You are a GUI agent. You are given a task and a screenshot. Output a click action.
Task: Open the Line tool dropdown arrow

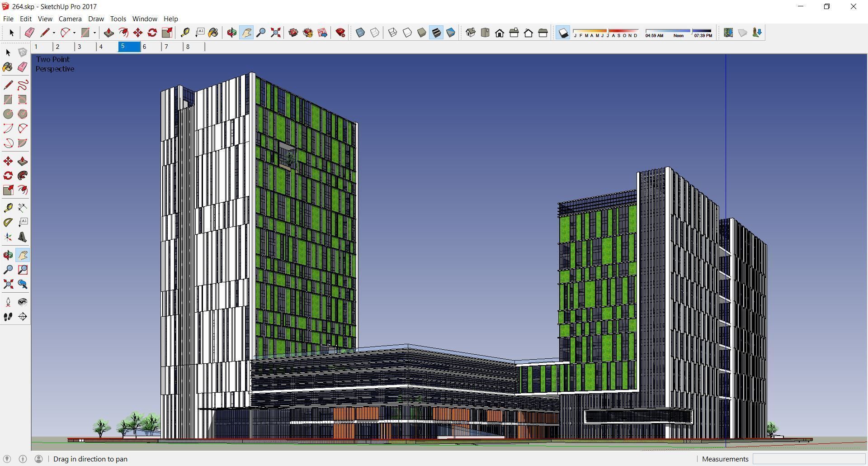click(53, 32)
